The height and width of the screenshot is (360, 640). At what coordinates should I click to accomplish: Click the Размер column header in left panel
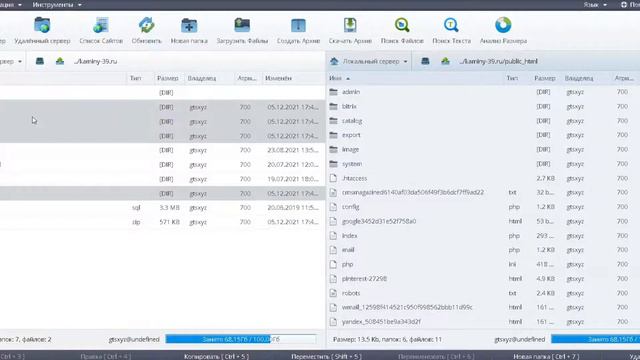coord(167,78)
